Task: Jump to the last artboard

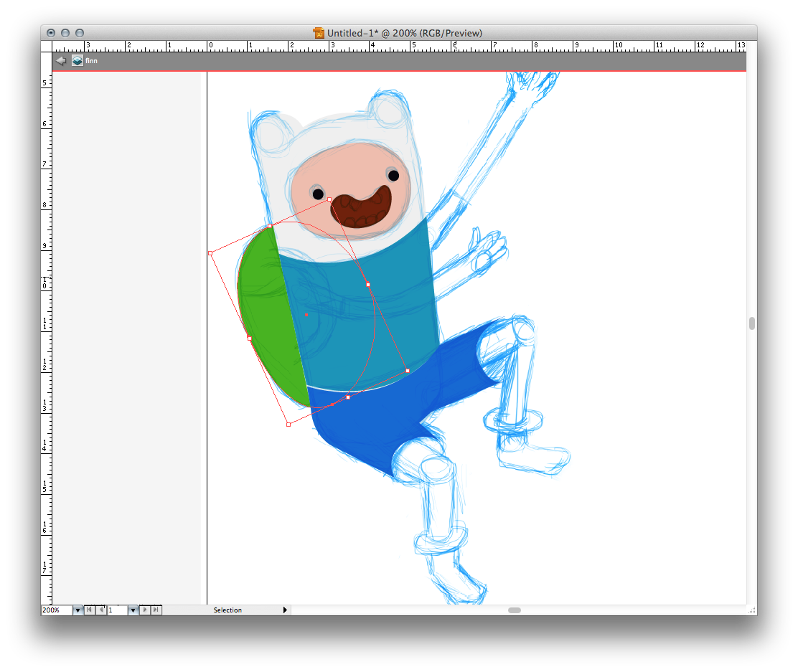Action: tap(156, 610)
